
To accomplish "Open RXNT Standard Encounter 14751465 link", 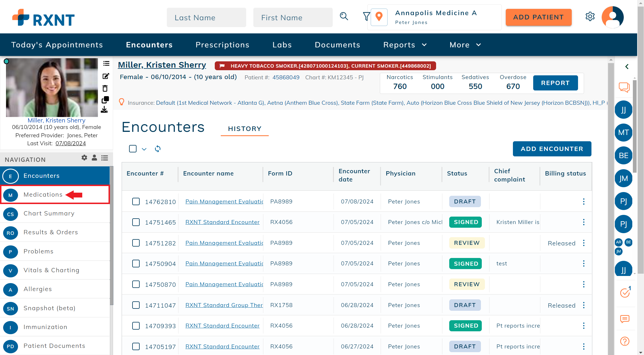I will pyautogui.click(x=222, y=222).
